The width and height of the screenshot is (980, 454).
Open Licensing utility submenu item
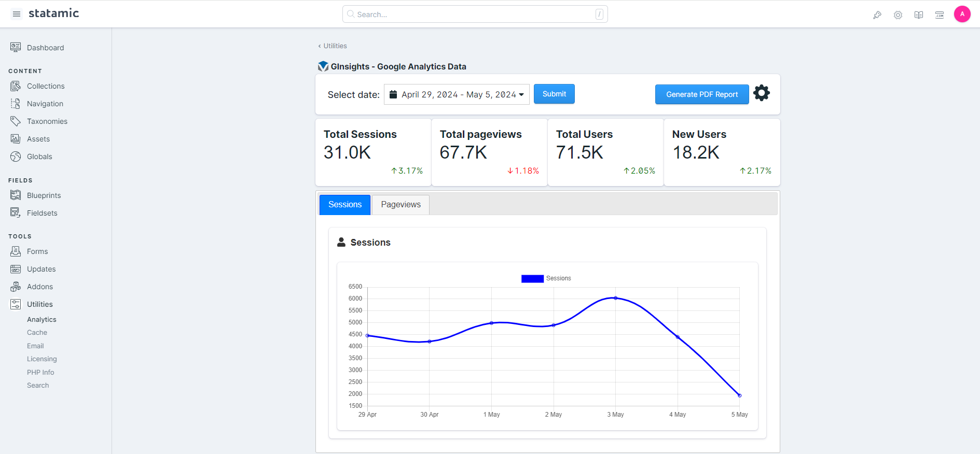42,359
